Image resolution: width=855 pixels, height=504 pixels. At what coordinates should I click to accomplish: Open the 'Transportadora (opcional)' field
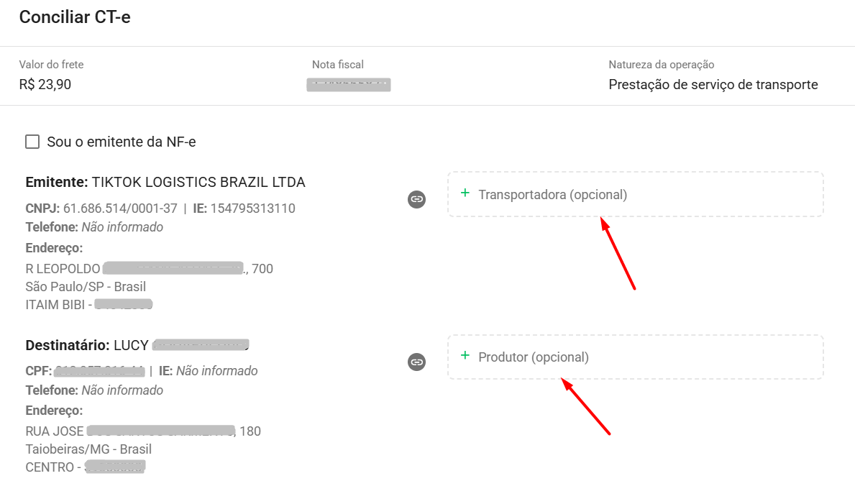coord(635,194)
